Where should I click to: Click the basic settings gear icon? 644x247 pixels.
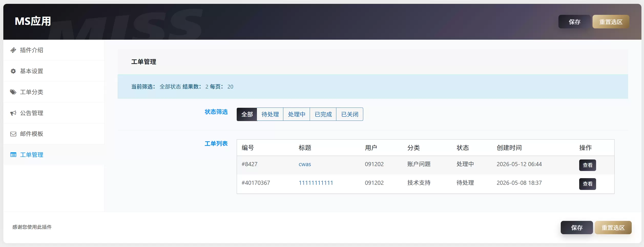(13, 71)
